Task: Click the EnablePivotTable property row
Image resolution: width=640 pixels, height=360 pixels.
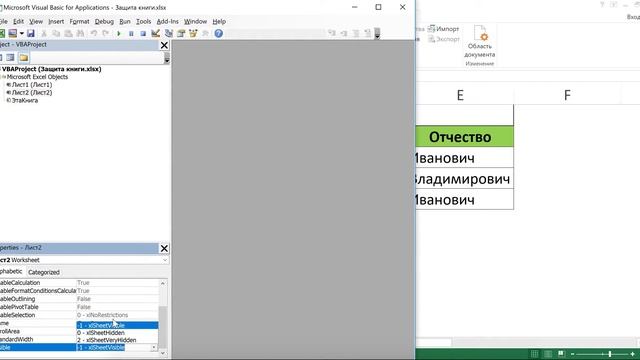Action: 79,307
